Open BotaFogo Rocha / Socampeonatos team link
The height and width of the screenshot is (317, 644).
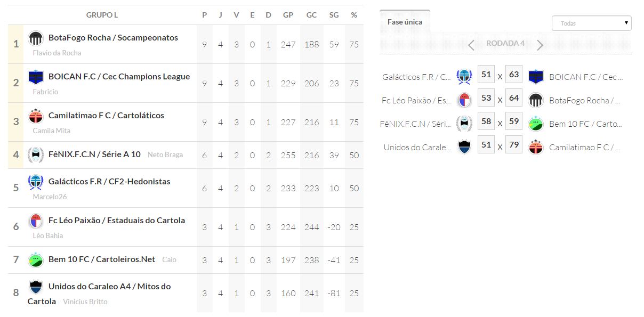pos(113,38)
